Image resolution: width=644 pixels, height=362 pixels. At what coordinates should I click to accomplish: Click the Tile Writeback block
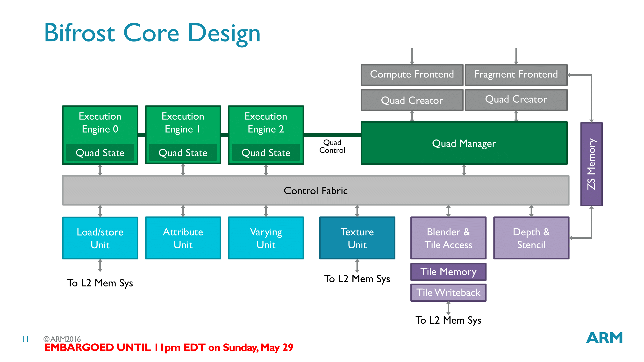pyautogui.click(x=448, y=292)
